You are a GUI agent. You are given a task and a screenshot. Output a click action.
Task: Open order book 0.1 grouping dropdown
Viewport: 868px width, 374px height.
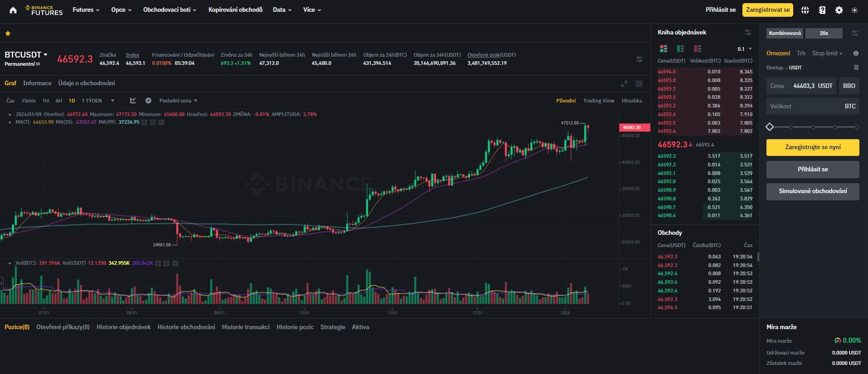[745, 49]
